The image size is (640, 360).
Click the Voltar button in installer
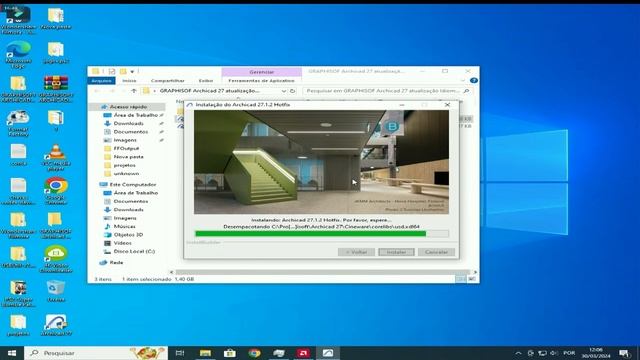click(x=356, y=252)
